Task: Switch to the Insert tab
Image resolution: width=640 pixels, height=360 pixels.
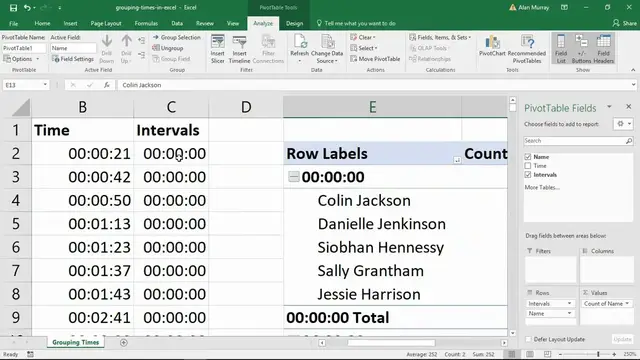Action: (x=70, y=23)
